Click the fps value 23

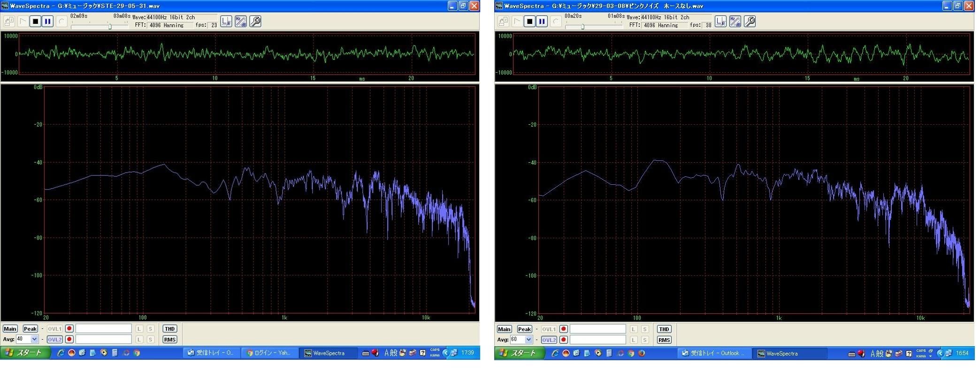click(214, 25)
